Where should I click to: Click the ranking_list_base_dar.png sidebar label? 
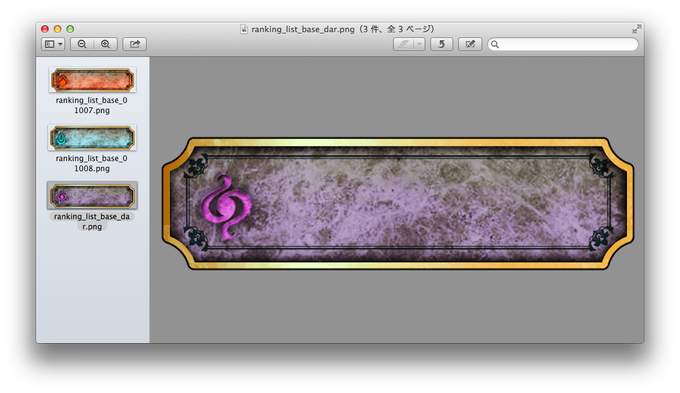(x=92, y=221)
